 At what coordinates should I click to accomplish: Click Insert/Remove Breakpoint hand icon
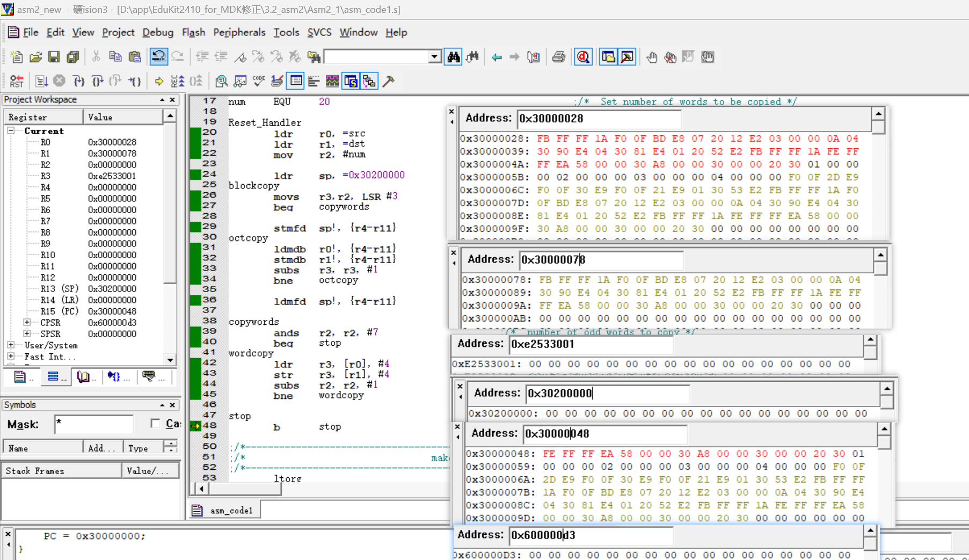point(652,57)
